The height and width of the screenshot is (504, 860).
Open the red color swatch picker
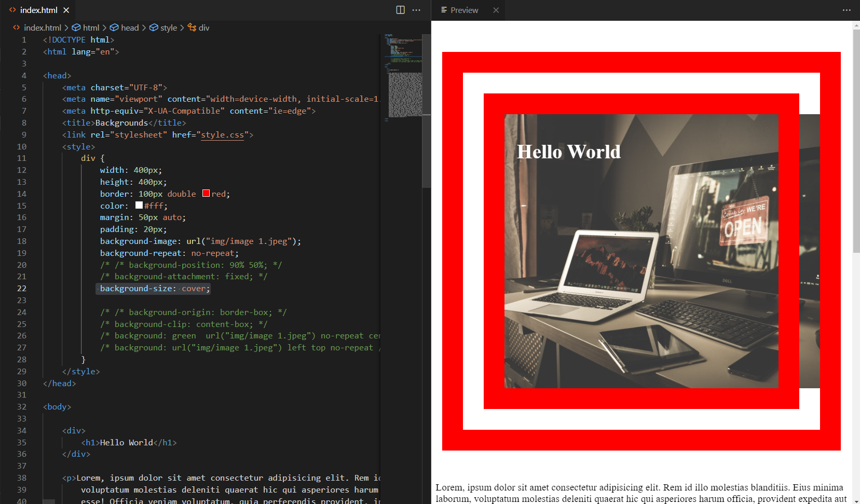pos(206,194)
